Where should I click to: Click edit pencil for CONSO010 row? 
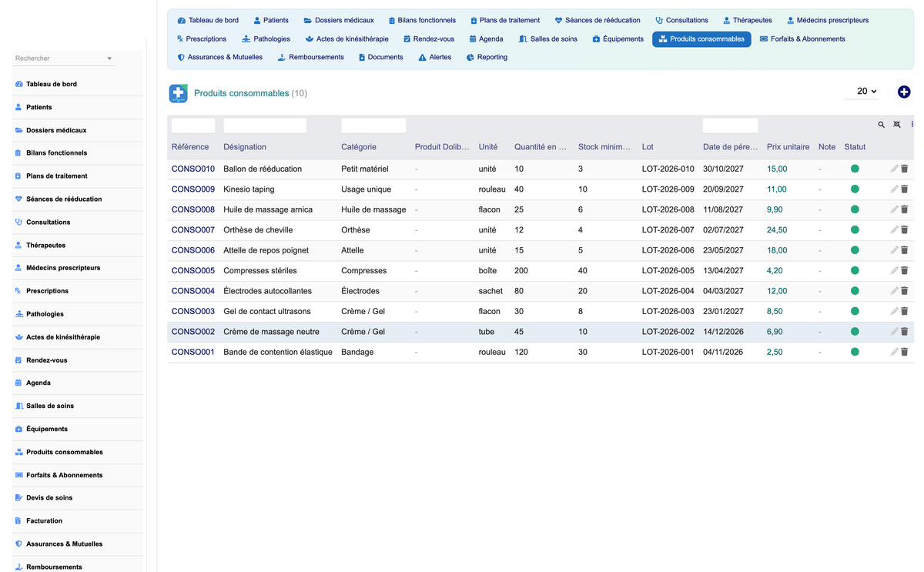(894, 169)
